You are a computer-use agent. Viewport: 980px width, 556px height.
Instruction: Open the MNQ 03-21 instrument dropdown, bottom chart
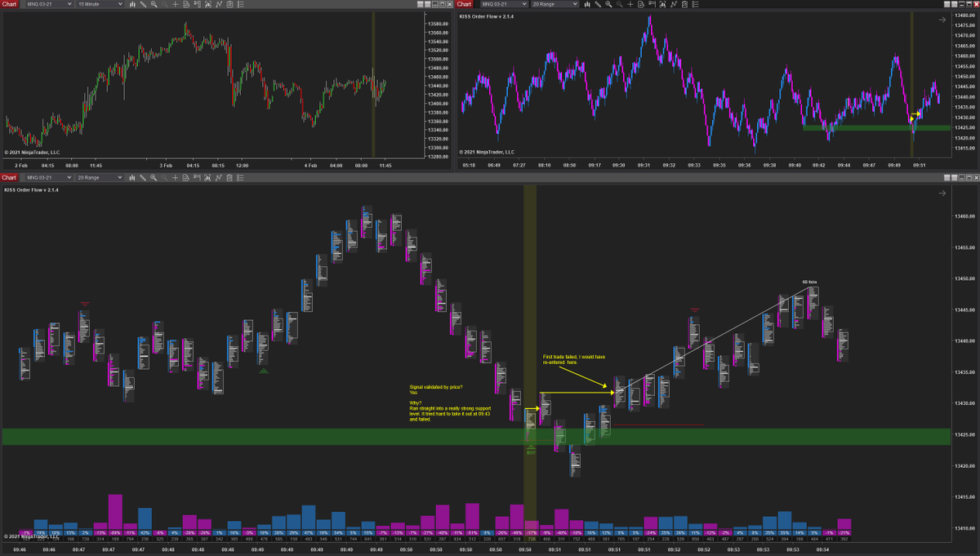pos(49,177)
